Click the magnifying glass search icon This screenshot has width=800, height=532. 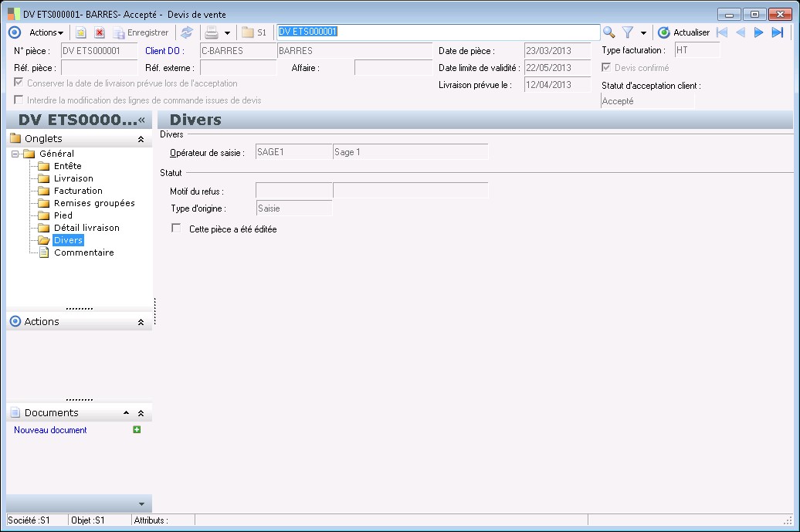point(609,32)
